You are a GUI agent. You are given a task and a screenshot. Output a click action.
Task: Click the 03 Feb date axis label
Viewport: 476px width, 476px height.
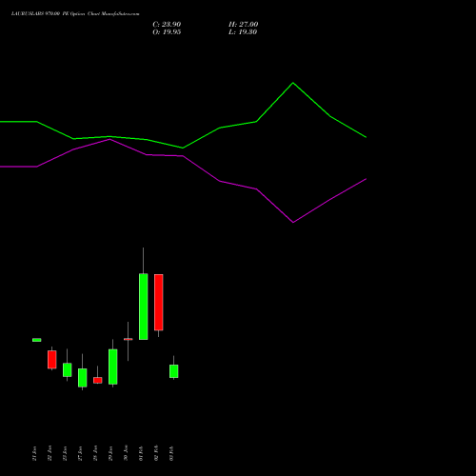(171, 453)
